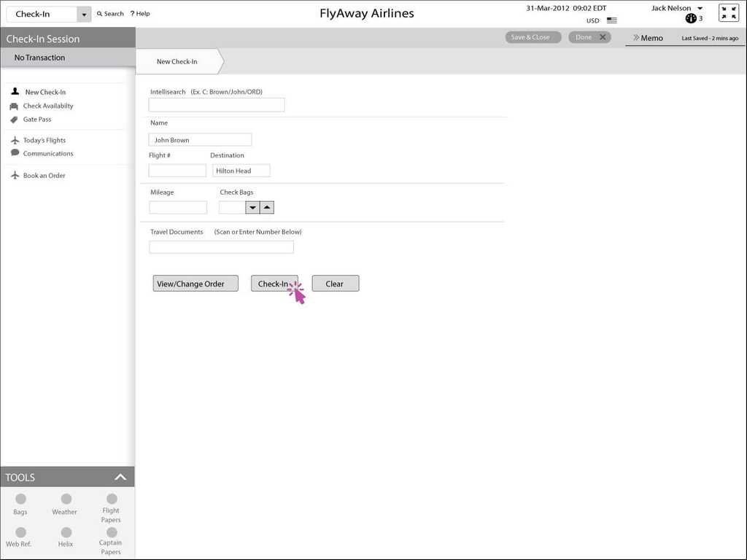Image resolution: width=747 pixels, height=560 pixels.
Task: Open the Captain Papers tool
Action: point(112,532)
